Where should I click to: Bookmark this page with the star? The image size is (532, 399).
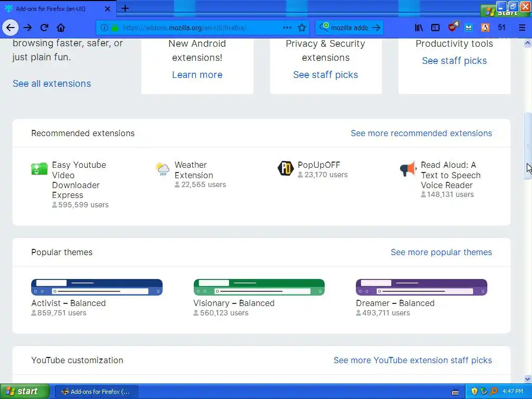(302, 28)
